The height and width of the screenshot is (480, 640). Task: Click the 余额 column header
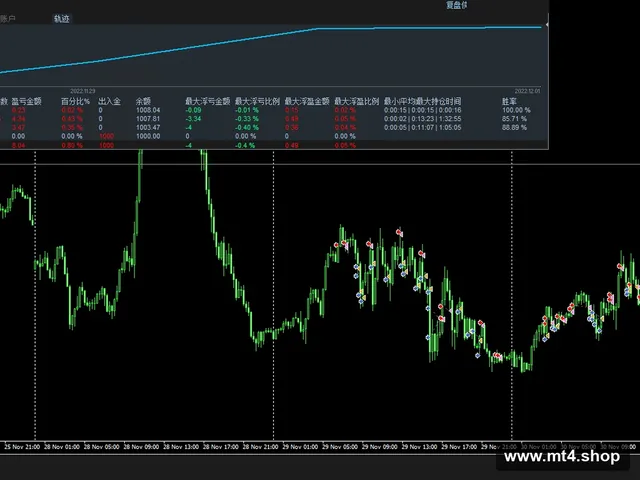click(143, 101)
